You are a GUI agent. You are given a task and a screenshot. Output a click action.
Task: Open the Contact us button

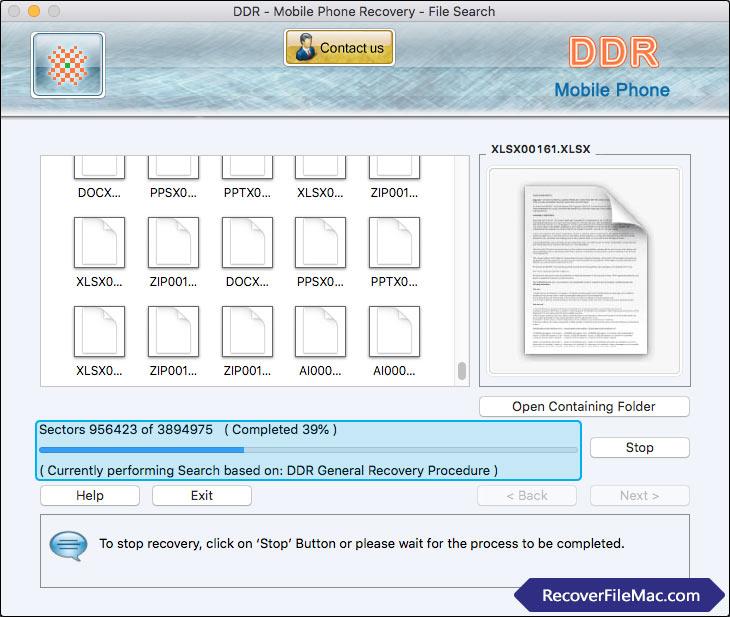tap(339, 47)
